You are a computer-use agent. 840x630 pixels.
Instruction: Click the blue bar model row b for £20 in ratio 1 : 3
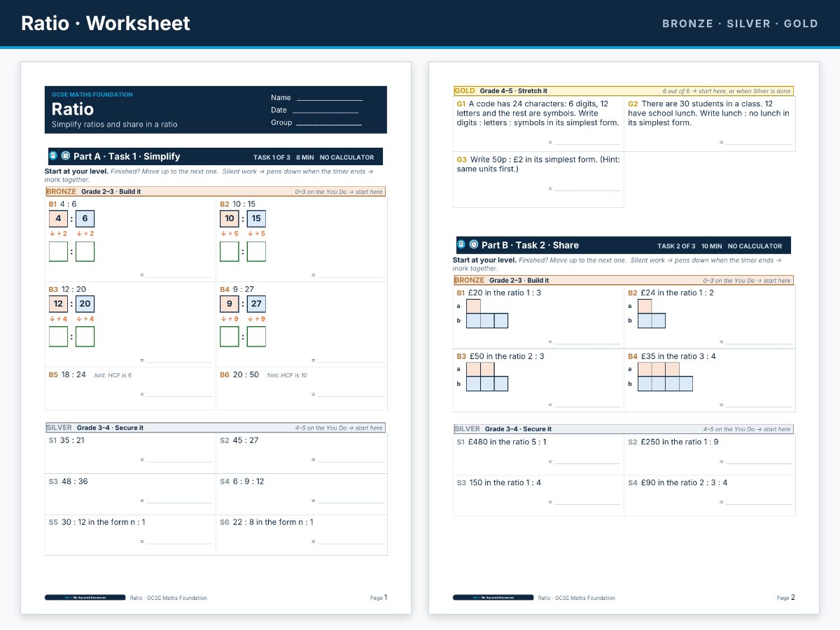tap(487, 321)
